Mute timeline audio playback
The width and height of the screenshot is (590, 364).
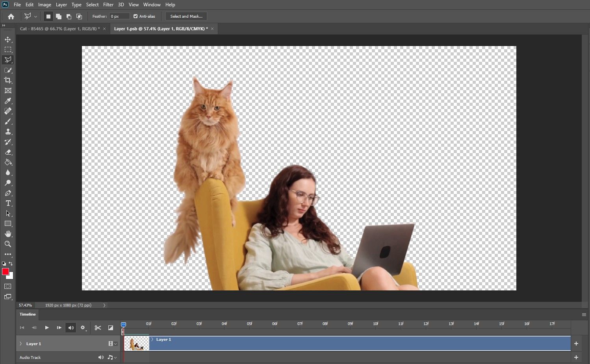pos(71,327)
